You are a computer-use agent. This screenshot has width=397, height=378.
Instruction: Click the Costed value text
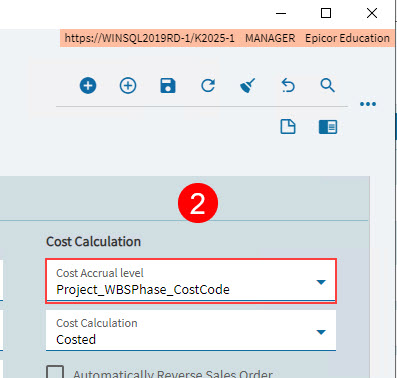(76, 340)
